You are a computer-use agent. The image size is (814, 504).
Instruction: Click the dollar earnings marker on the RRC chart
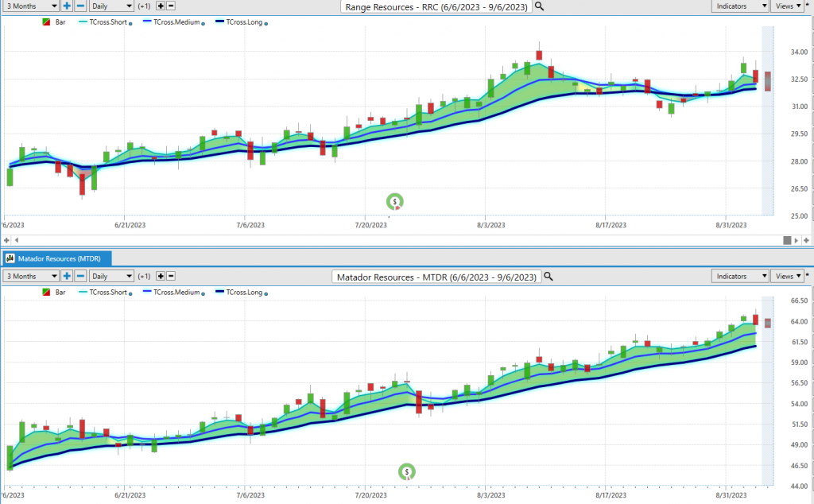pos(394,201)
